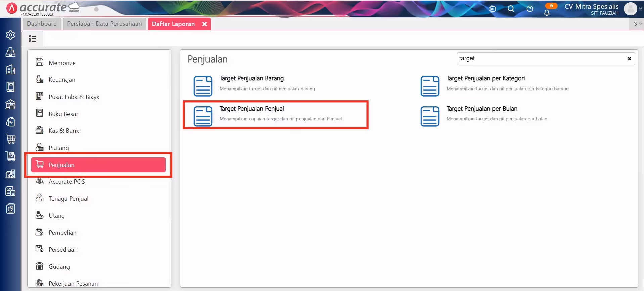This screenshot has width=644, height=291.
Task: Switch to Persiapan Data Perusahaan tab
Action: pyautogui.click(x=104, y=24)
